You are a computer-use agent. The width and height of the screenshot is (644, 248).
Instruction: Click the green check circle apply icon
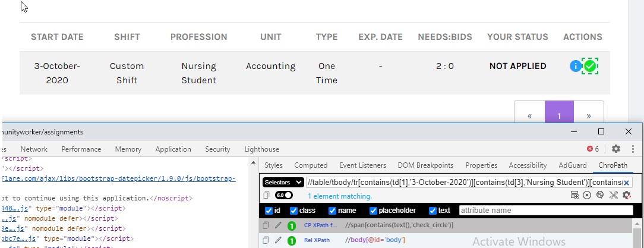(x=589, y=66)
